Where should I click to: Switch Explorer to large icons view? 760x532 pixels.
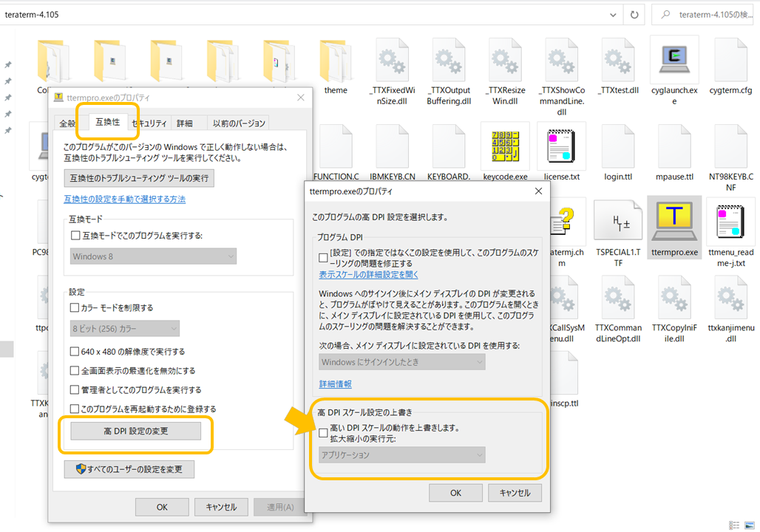(x=750, y=525)
